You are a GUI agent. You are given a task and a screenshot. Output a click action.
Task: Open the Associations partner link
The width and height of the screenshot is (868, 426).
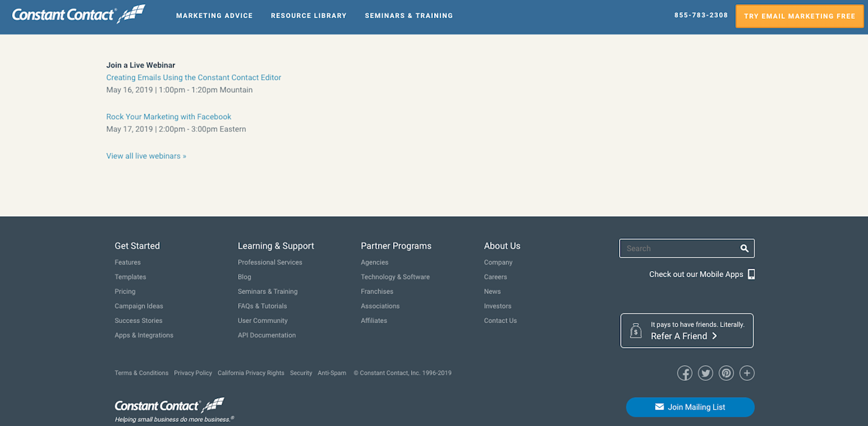(x=380, y=306)
